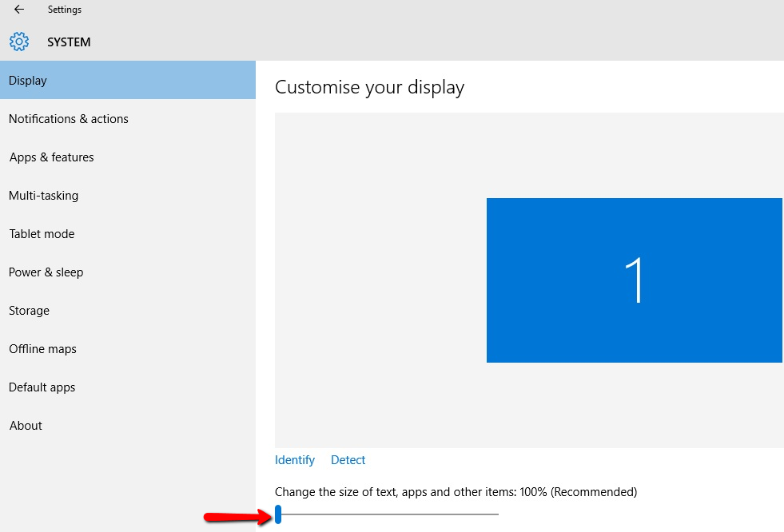Click the back arrow in the title bar
Viewport: 784px width, 532px height.
coord(19,10)
